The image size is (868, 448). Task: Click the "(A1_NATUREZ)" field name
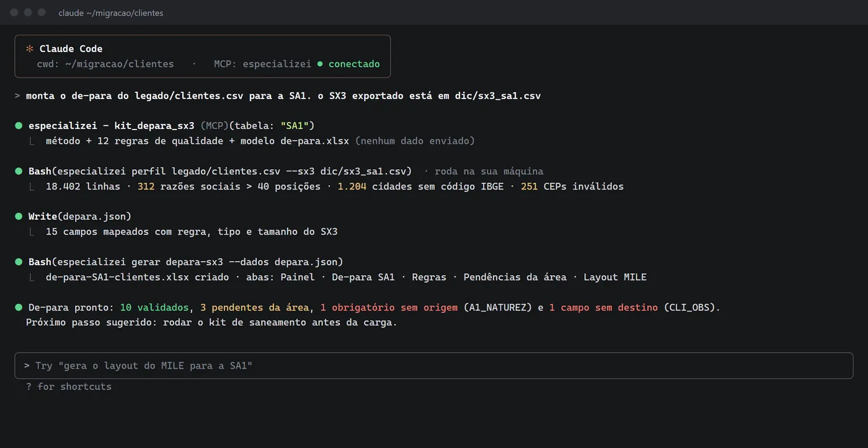(498, 307)
